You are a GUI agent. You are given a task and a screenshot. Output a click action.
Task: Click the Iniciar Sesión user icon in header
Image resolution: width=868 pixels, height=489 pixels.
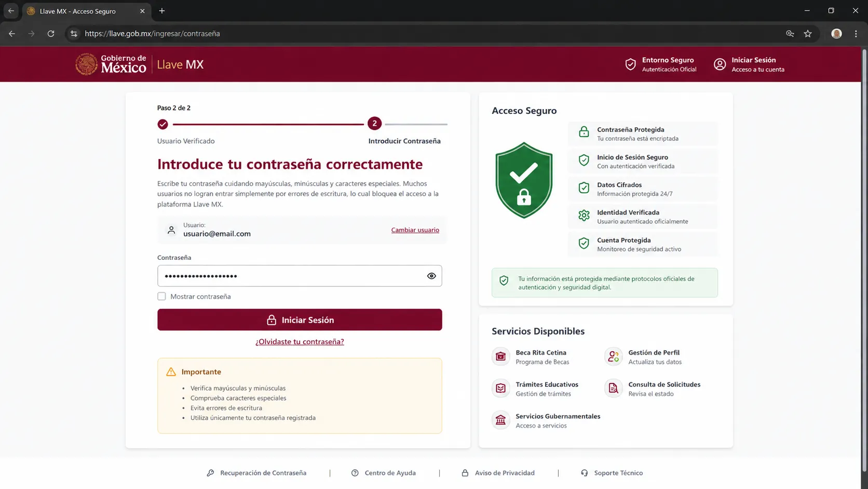click(x=720, y=64)
